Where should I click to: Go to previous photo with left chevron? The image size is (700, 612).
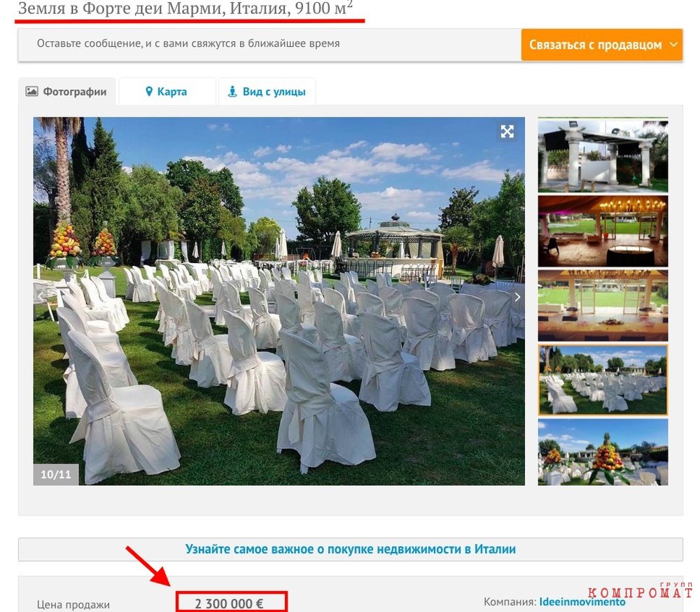click(x=41, y=297)
